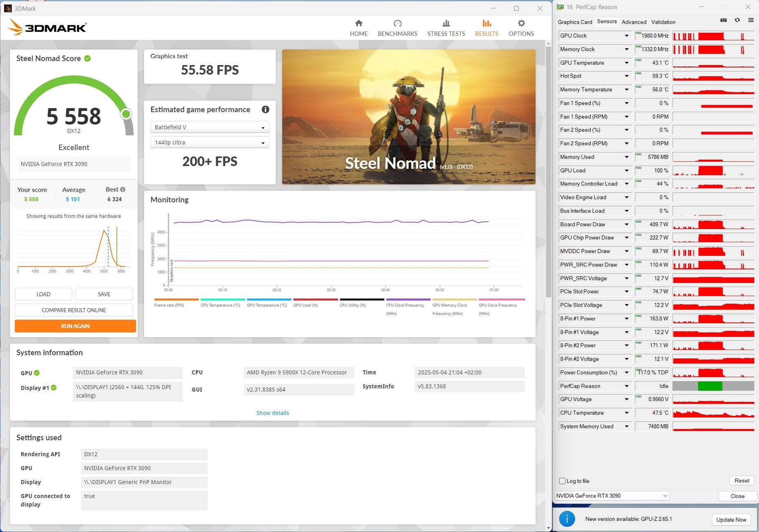
Task: Click the green check next to Display #1
Action: point(54,388)
